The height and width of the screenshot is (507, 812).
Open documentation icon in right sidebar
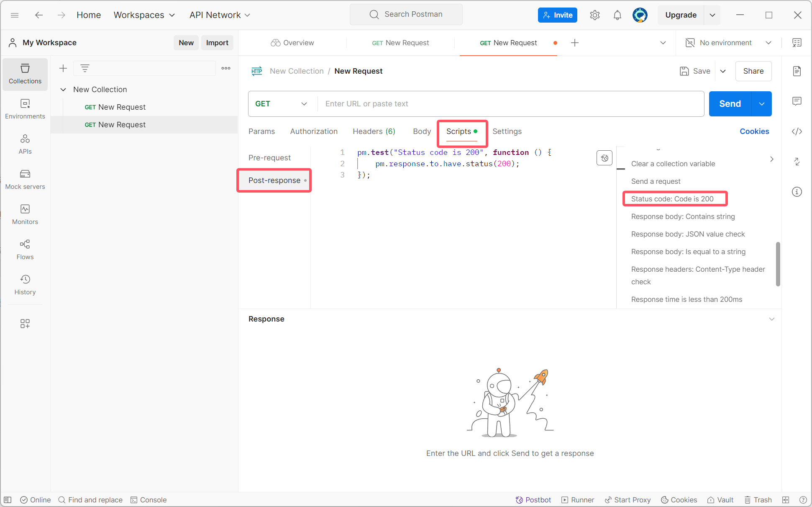click(797, 71)
